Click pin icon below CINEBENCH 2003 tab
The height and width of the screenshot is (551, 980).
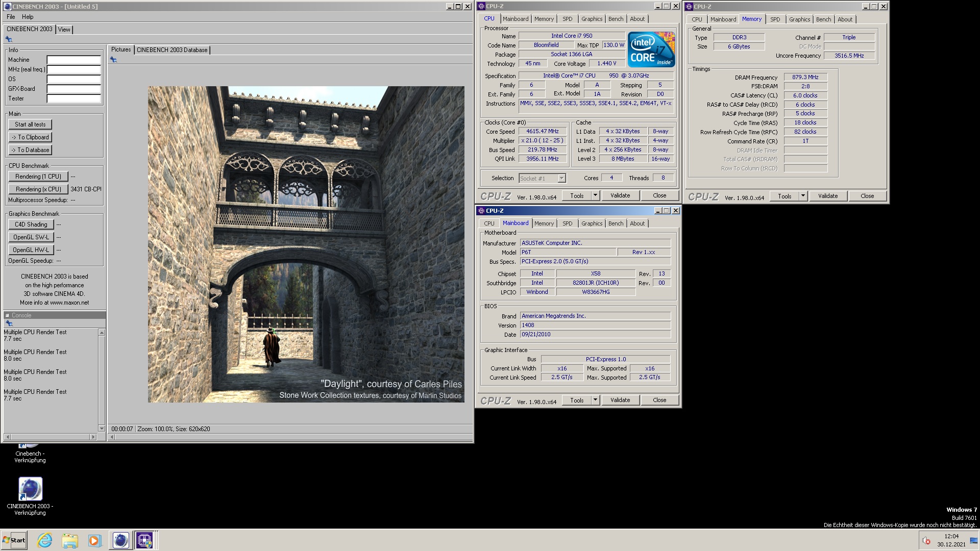(9, 39)
